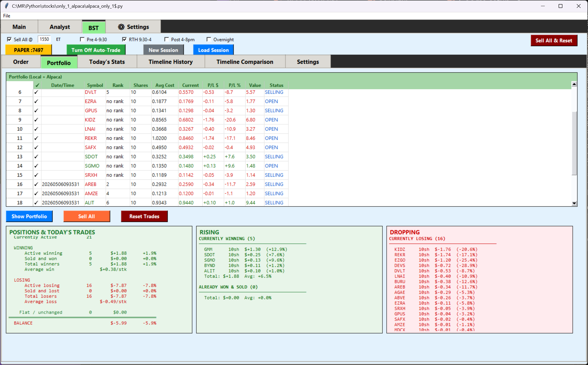Click the Sell All & Reset button

[554, 40]
